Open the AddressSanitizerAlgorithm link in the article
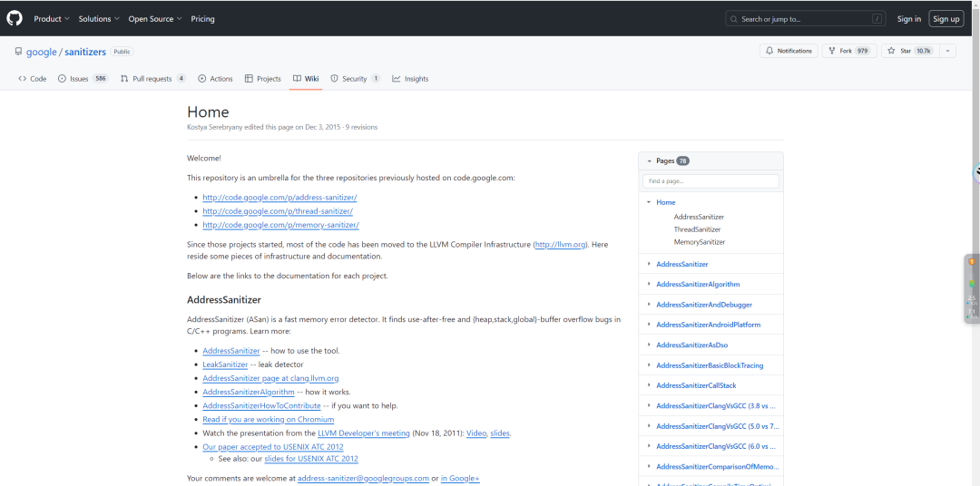Image resolution: width=980 pixels, height=486 pixels. coord(248,393)
